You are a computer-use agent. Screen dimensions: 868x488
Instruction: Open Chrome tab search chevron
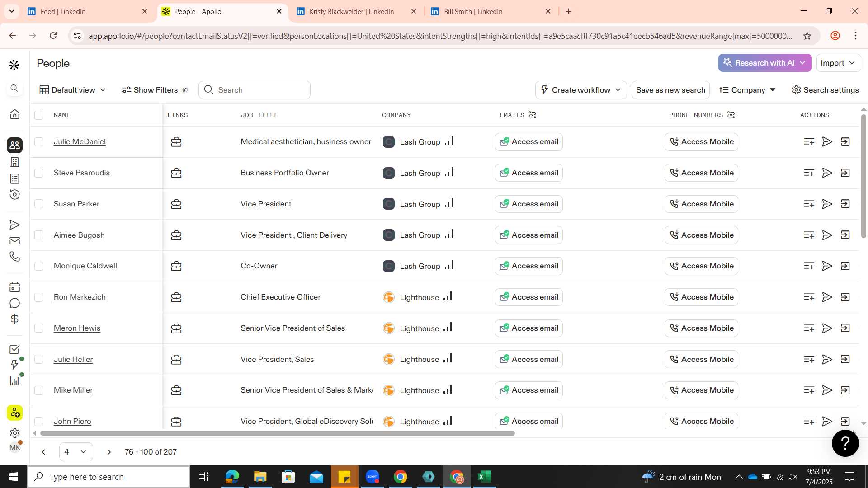pos(11,11)
